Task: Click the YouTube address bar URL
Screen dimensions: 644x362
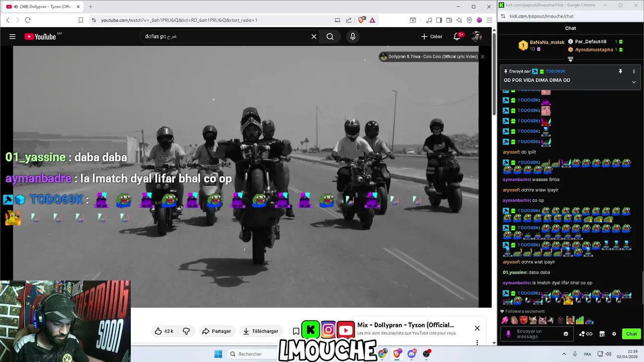Action: pyautogui.click(x=179, y=20)
